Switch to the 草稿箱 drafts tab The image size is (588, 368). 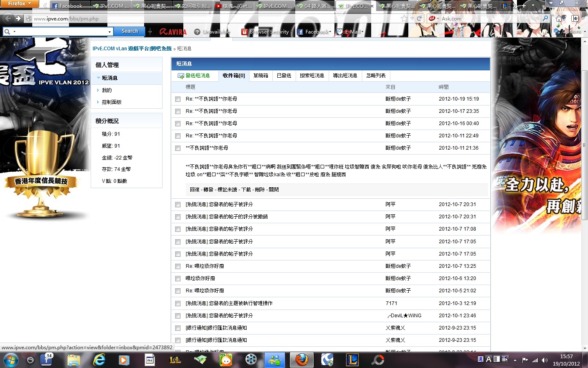[261, 76]
